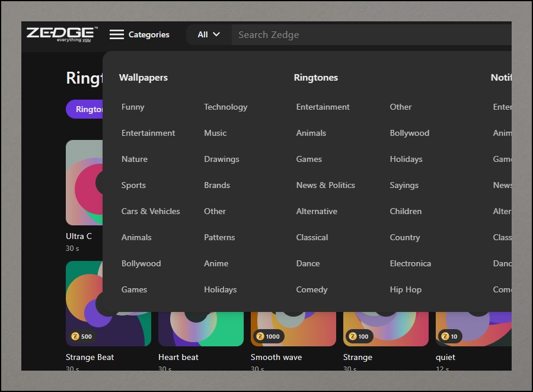Select Games under Wallpapers

pyautogui.click(x=134, y=289)
